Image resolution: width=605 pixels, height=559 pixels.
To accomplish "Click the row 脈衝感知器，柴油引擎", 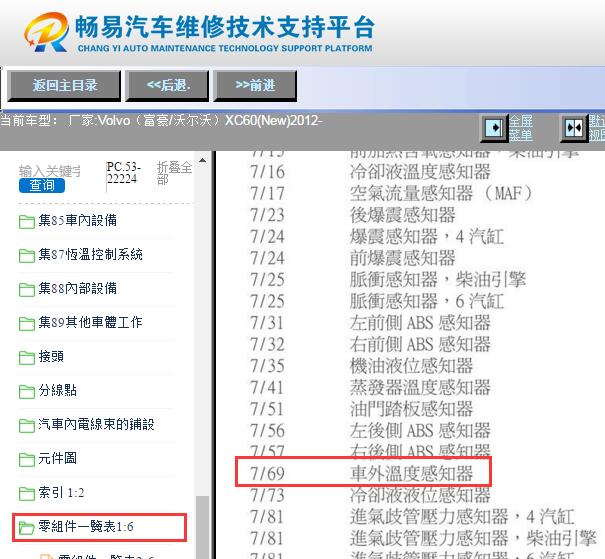I will pos(388,280).
